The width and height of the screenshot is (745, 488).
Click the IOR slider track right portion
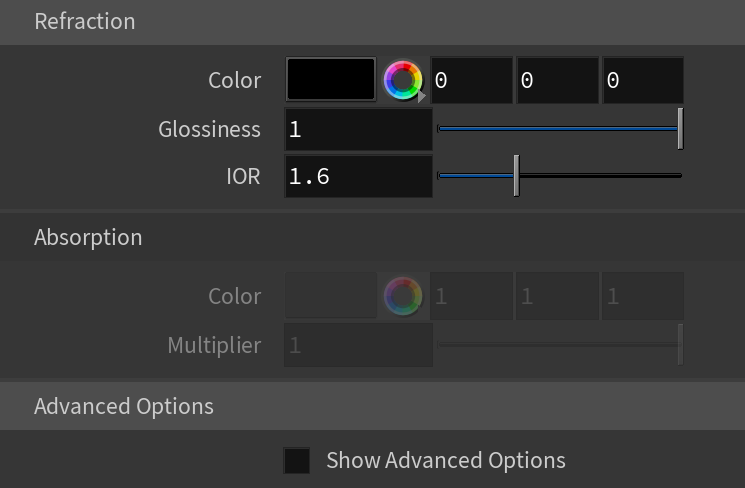coord(601,175)
